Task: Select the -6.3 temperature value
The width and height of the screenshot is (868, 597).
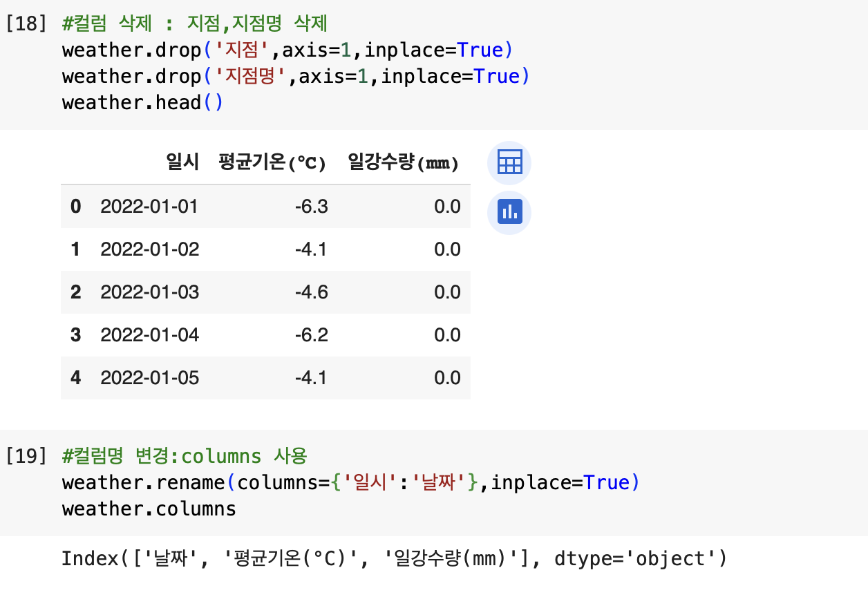Action: point(311,207)
